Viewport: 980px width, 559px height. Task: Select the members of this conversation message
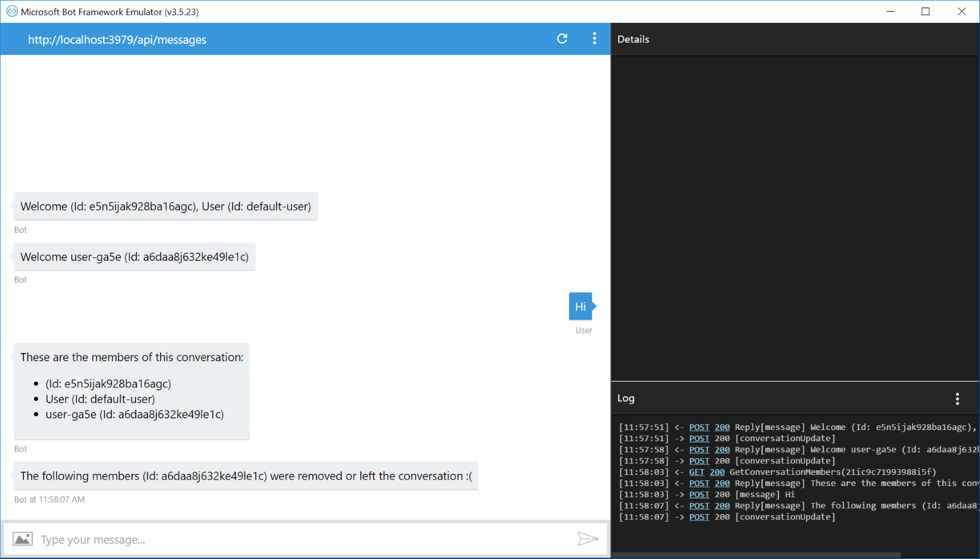132,391
